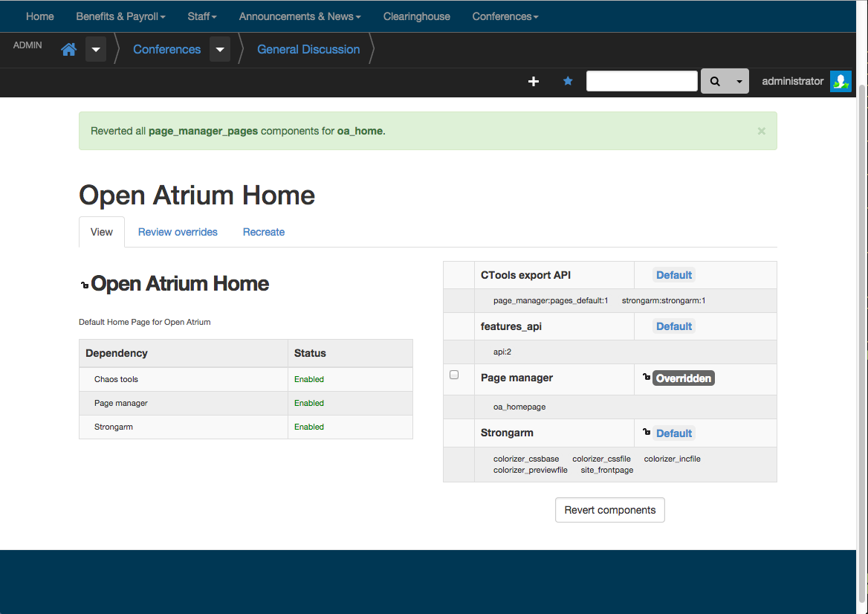Click the favorites star icon

pyautogui.click(x=567, y=81)
